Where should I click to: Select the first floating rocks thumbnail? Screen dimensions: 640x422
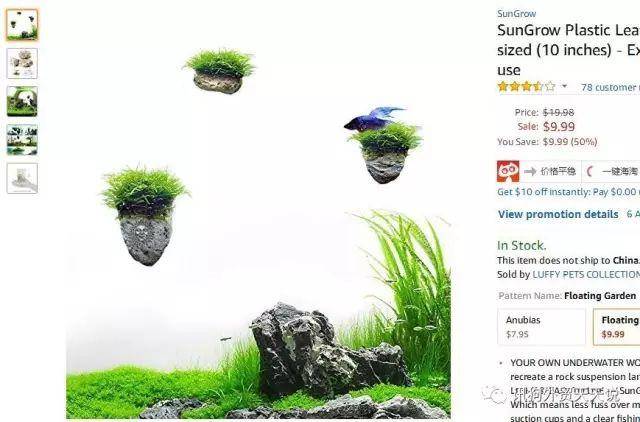pyautogui.click(x=22, y=25)
